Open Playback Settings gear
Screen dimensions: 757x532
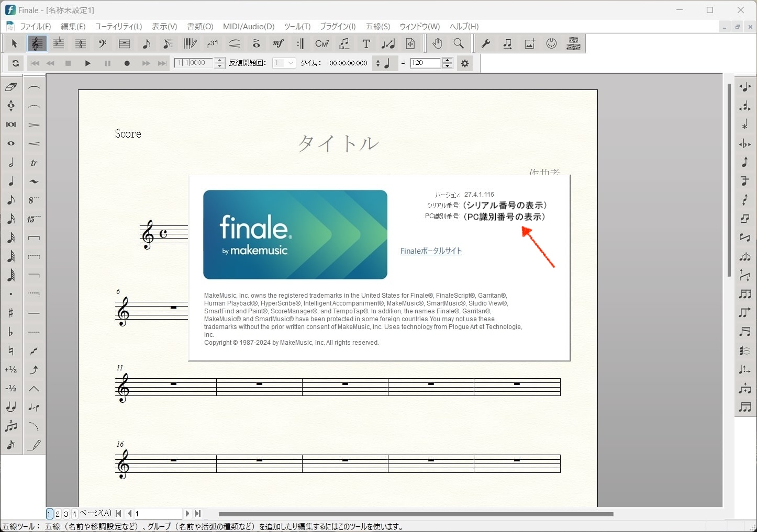coord(465,63)
